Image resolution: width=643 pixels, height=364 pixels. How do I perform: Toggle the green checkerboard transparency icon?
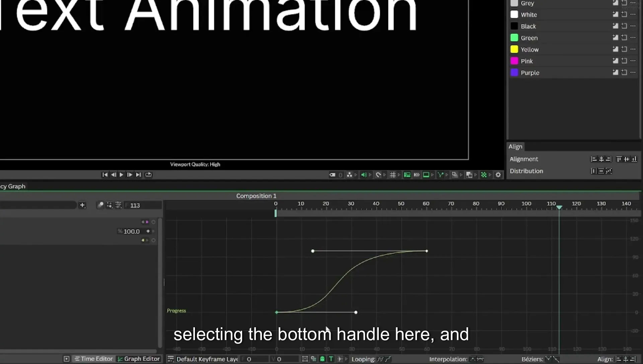point(484,175)
